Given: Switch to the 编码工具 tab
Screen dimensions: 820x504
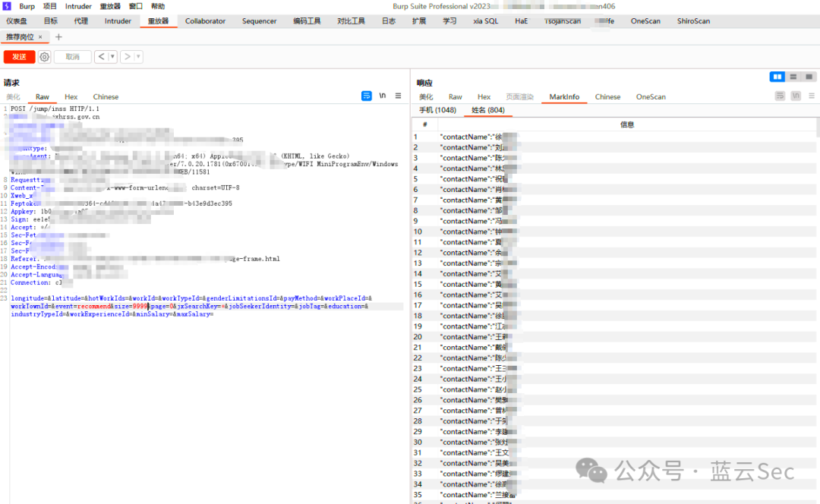Looking at the screenshot, I should click(x=307, y=21).
